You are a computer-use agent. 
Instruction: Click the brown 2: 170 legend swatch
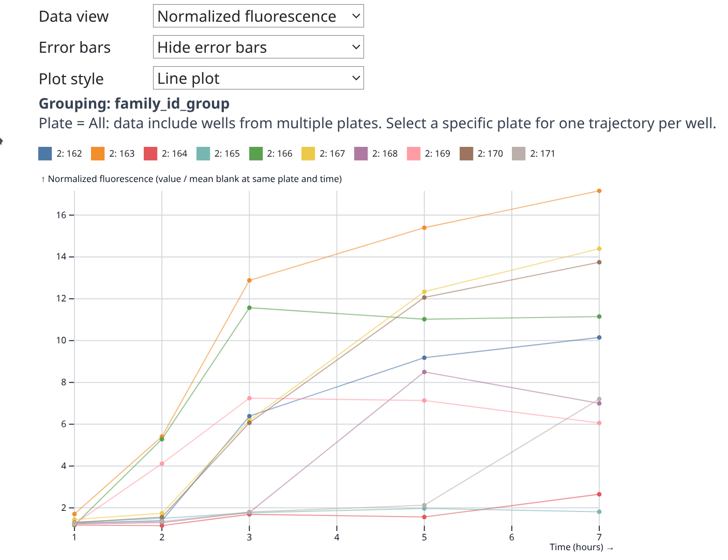tap(466, 154)
